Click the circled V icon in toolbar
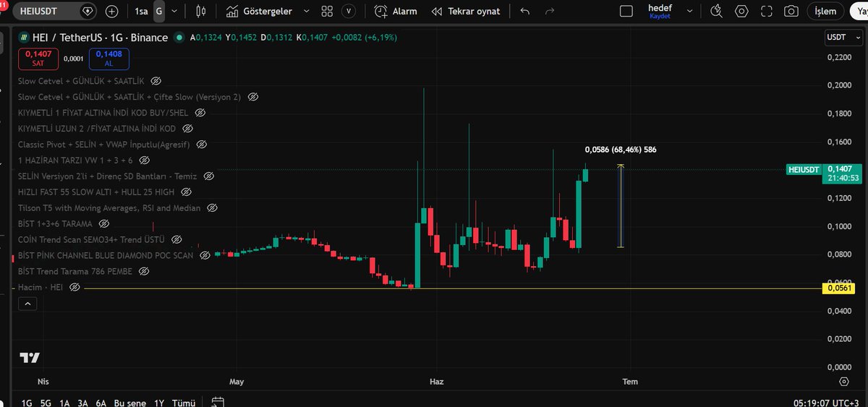 point(349,12)
